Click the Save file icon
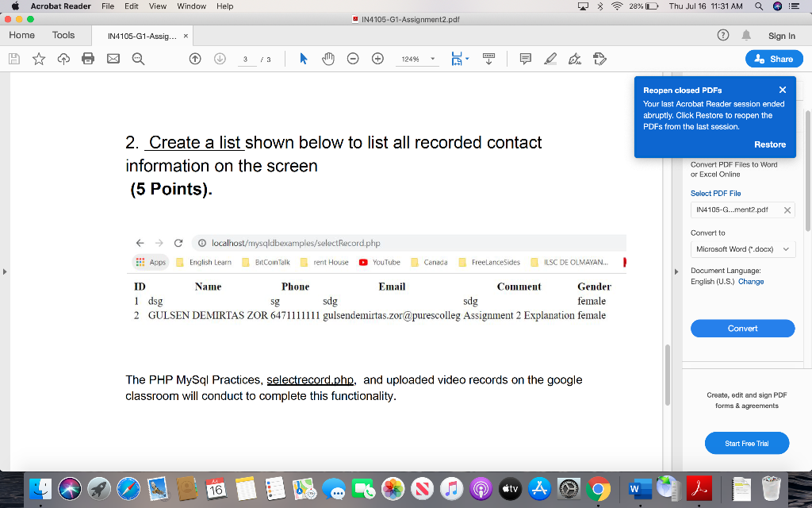 (13, 58)
